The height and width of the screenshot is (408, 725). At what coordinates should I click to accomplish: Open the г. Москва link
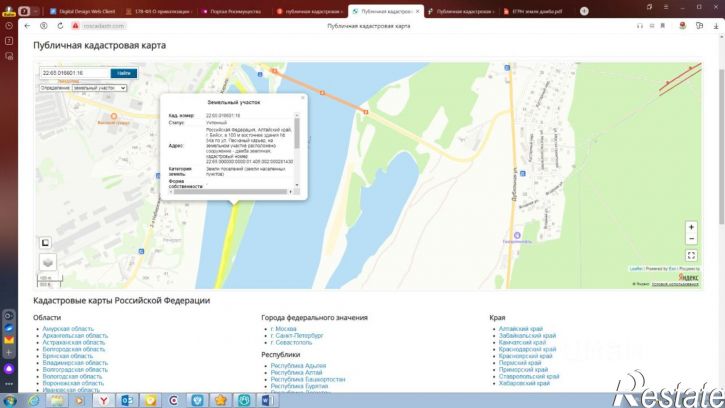(x=283, y=328)
